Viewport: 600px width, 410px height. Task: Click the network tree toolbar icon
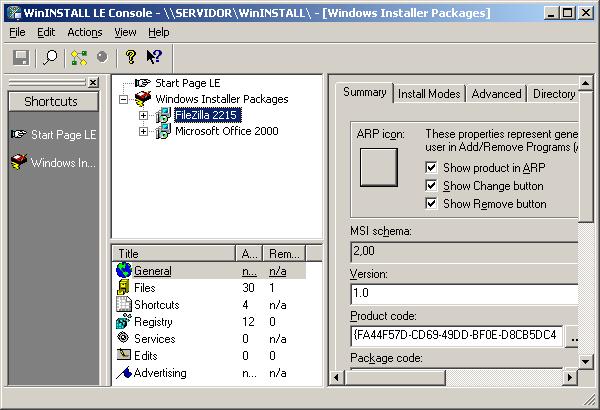tap(80, 58)
